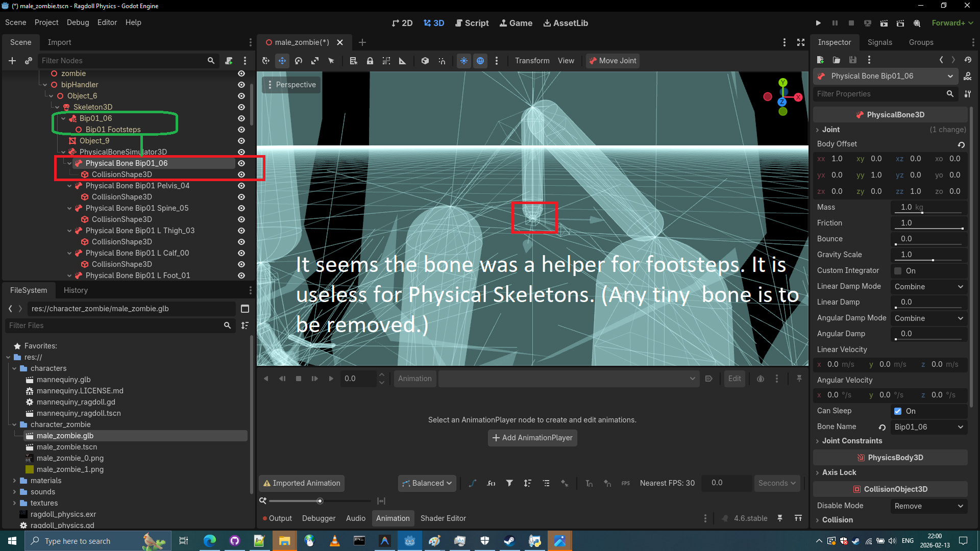
Task: Open the Debug menu
Action: point(78,22)
